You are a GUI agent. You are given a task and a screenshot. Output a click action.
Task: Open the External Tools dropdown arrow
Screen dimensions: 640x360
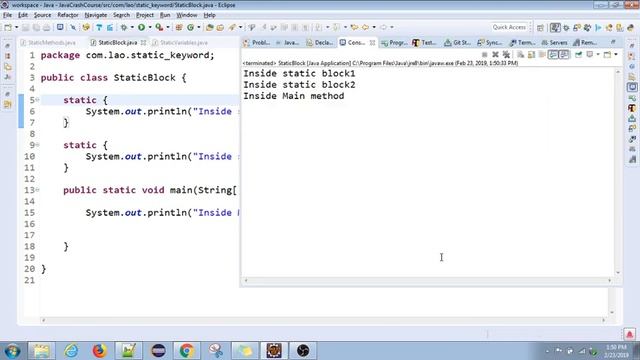[168, 27]
